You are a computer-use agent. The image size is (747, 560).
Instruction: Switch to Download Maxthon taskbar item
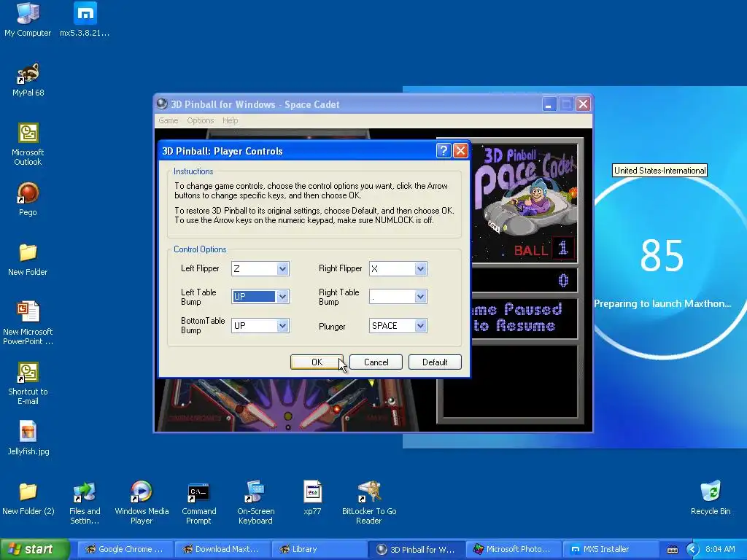pos(222,550)
